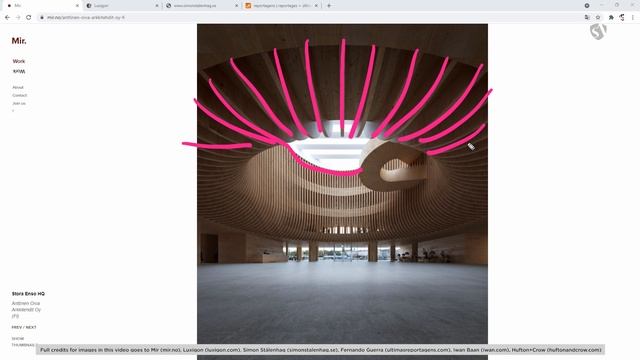View site information via the padlock icon
Image resolution: width=640 pixels, height=360 pixels.
pos(42,18)
